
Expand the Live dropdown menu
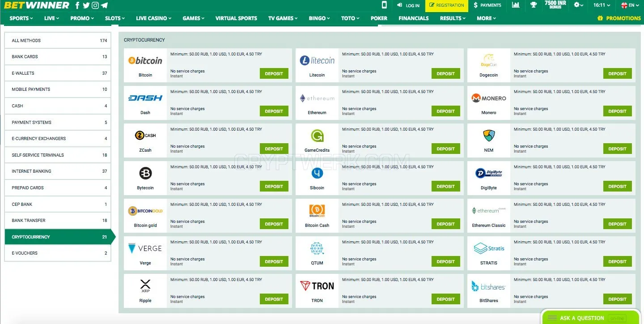tap(52, 18)
